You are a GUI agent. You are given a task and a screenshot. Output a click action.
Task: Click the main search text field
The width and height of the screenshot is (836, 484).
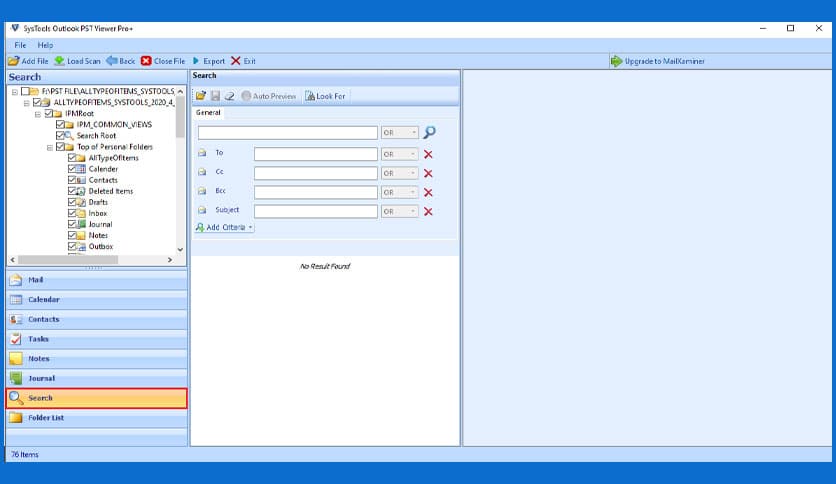tap(288, 133)
